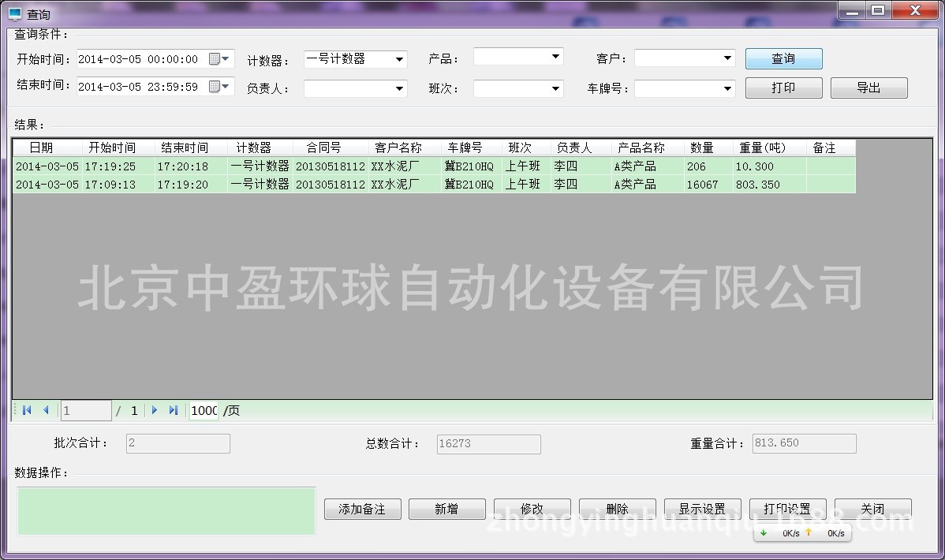945x560 pixels.
Task: Sort by 开始时间 column header
Action: tap(118, 147)
